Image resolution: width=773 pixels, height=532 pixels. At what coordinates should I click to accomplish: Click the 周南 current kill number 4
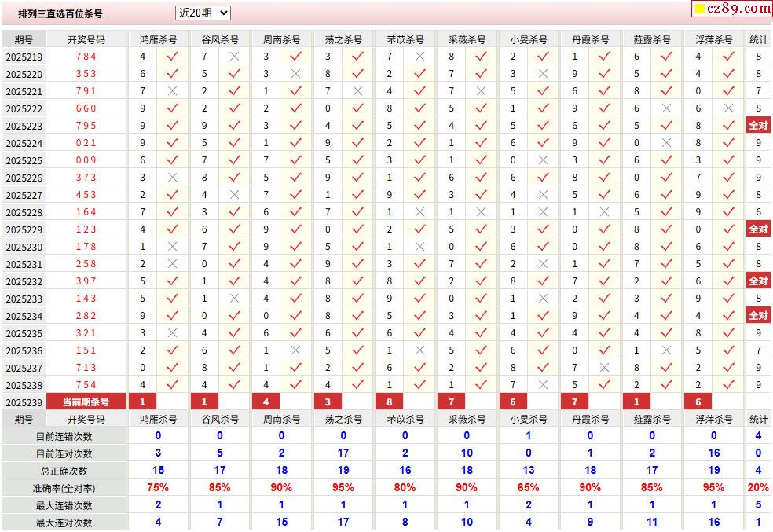(x=266, y=402)
